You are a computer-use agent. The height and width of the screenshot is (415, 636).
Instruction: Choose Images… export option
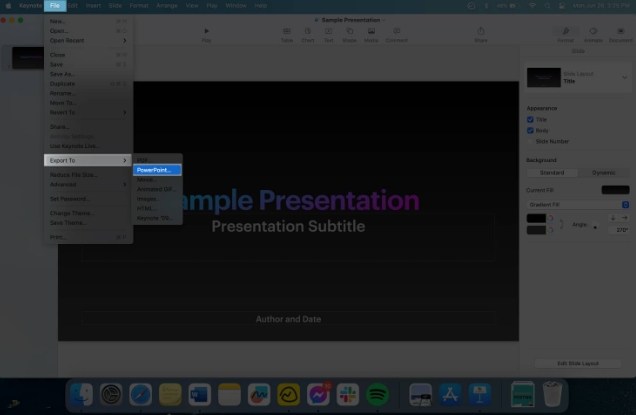157,199
